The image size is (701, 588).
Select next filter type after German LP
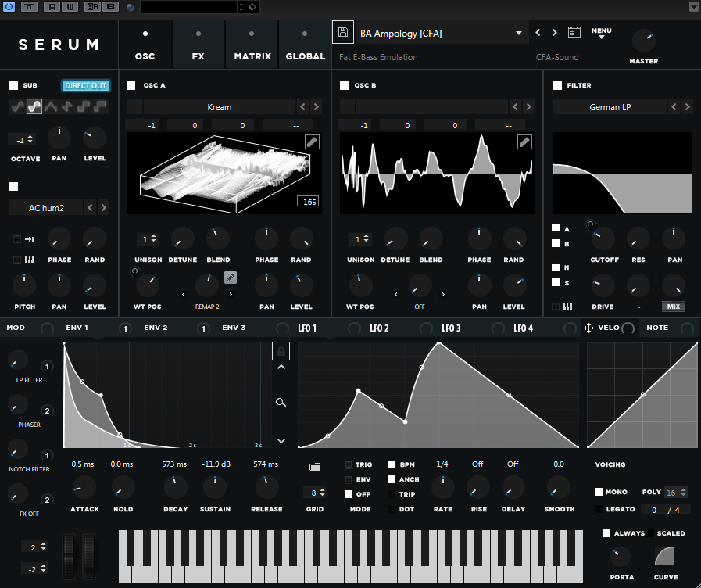tap(687, 107)
